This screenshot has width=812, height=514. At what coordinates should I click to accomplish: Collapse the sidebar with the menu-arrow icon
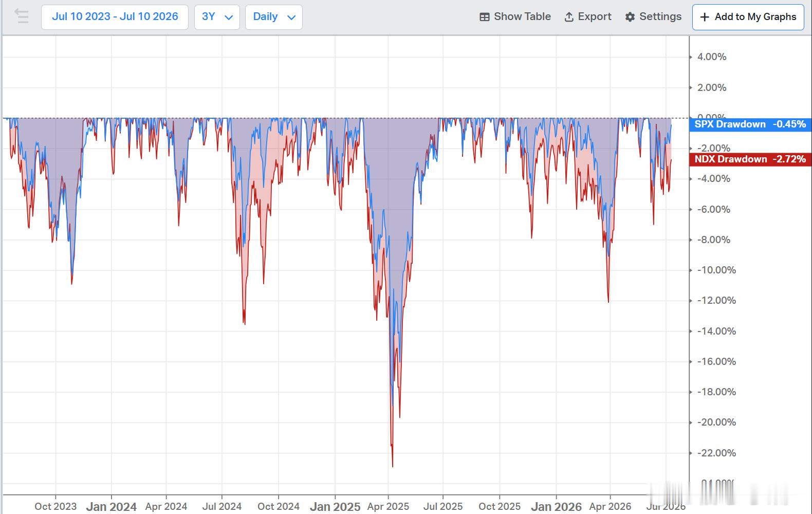point(22,16)
